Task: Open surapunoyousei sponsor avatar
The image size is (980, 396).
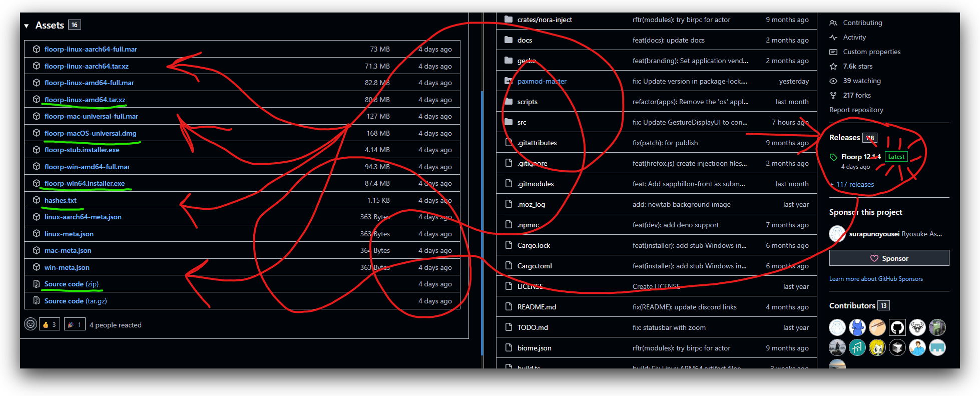Action: coord(837,234)
